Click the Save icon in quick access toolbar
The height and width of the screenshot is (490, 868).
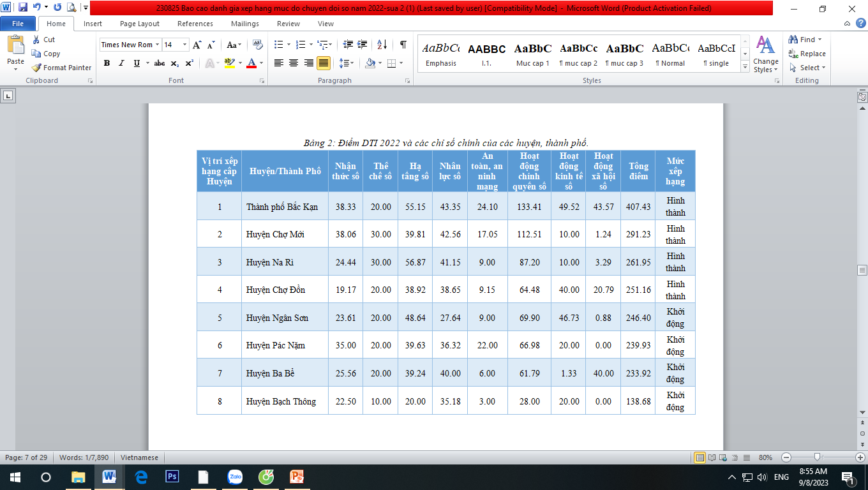click(23, 8)
